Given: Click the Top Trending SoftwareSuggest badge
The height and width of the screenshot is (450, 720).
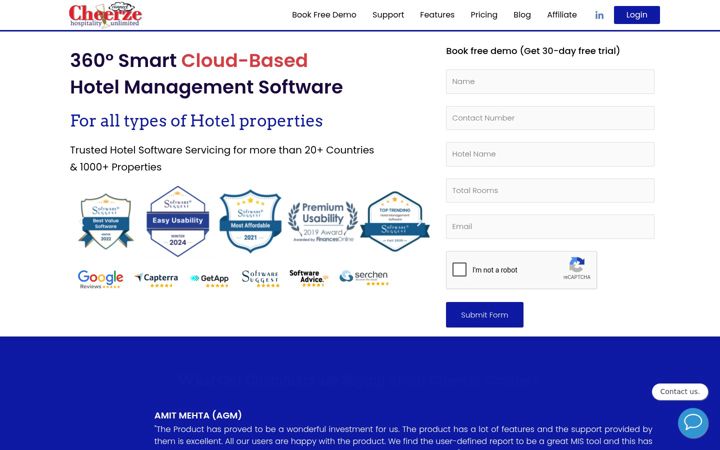Looking at the screenshot, I should click(395, 221).
